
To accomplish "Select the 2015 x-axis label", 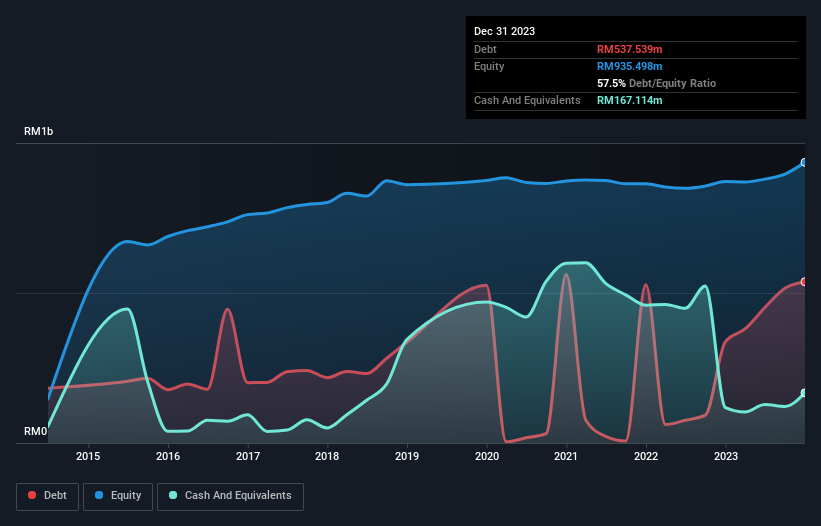I will pos(88,456).
